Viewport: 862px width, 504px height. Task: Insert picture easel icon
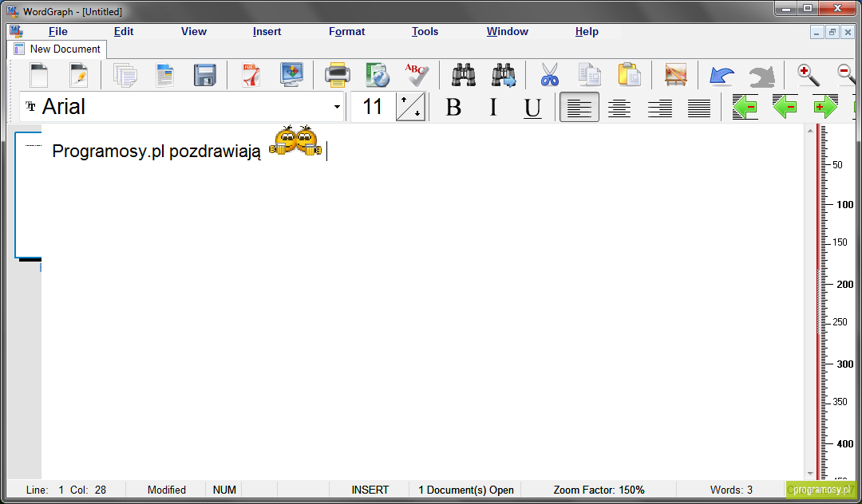pos(676,75)
